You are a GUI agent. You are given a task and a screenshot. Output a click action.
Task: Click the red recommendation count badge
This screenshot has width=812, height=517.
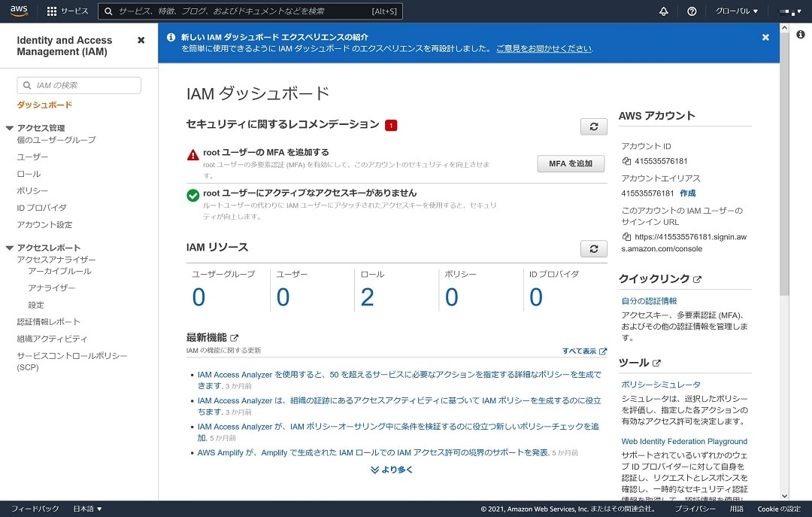pos(391,125)
